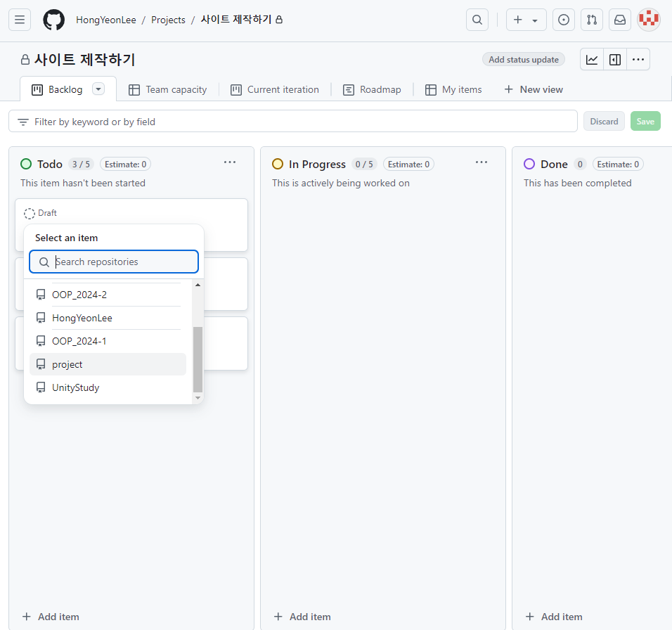Click Todo Estimate: 0 badge

[125, 164]
